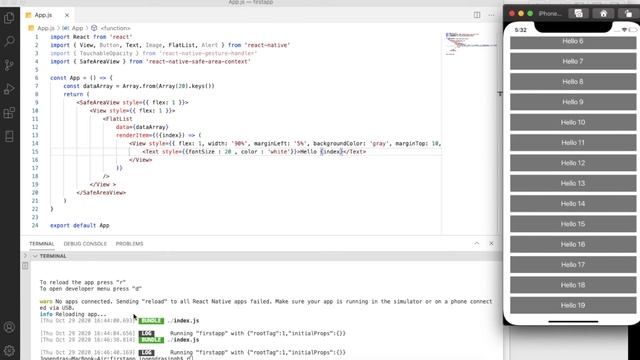Click the 'Reloading app...' terminal line
This screenshot has height=360, width=640.
point(73,314)
